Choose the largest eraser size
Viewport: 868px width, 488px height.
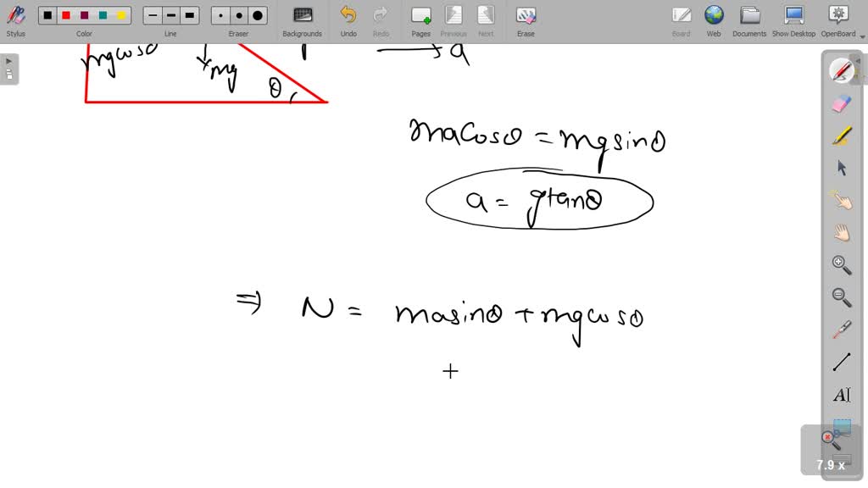(x=256, y=14)
